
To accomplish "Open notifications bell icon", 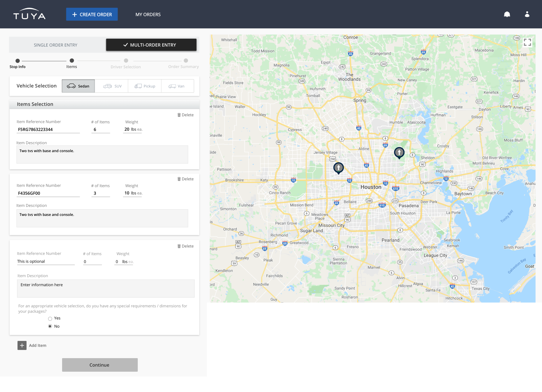I will [x=507, y=14].
